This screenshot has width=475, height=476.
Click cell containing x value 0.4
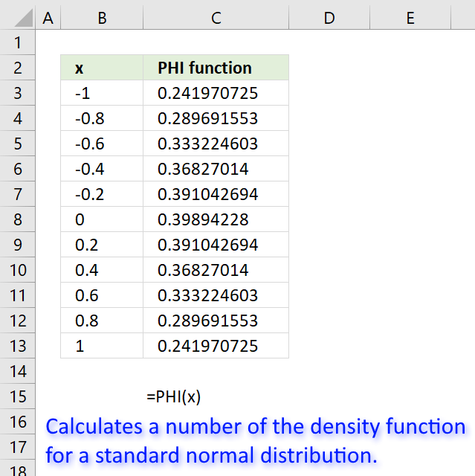click(x=102, y=270)
